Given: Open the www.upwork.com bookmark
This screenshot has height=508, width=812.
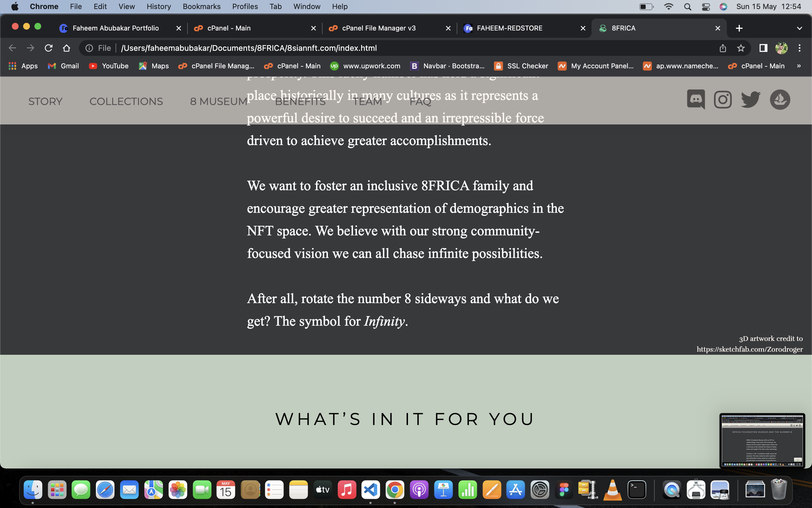Looking at the screenshot, I should click(x=366, y=66).
